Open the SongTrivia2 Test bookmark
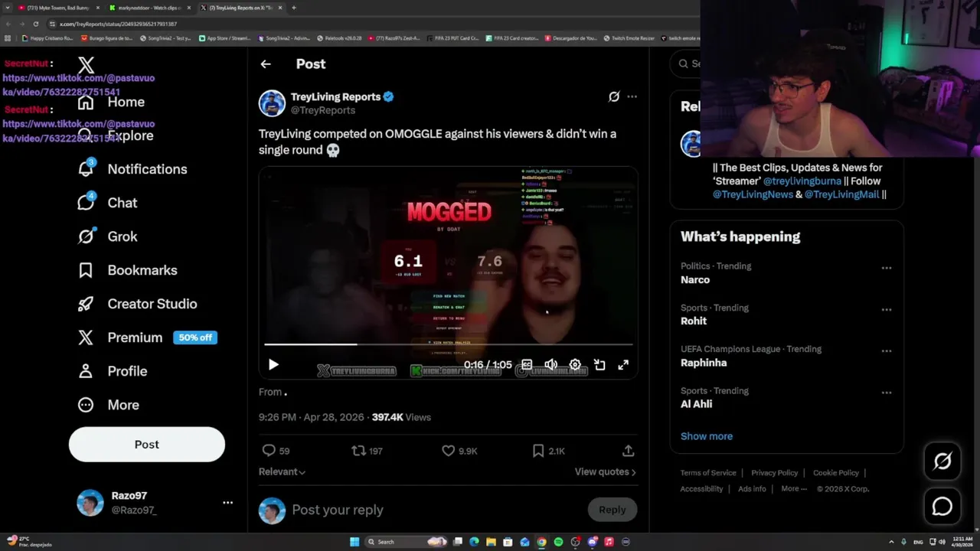The image size is (980, 551). (x=165, y=38)
